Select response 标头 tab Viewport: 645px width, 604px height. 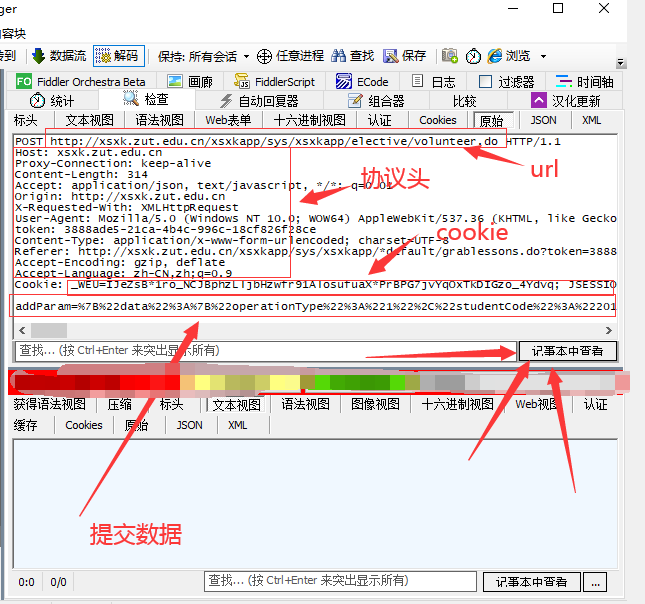tap(172, 404)
